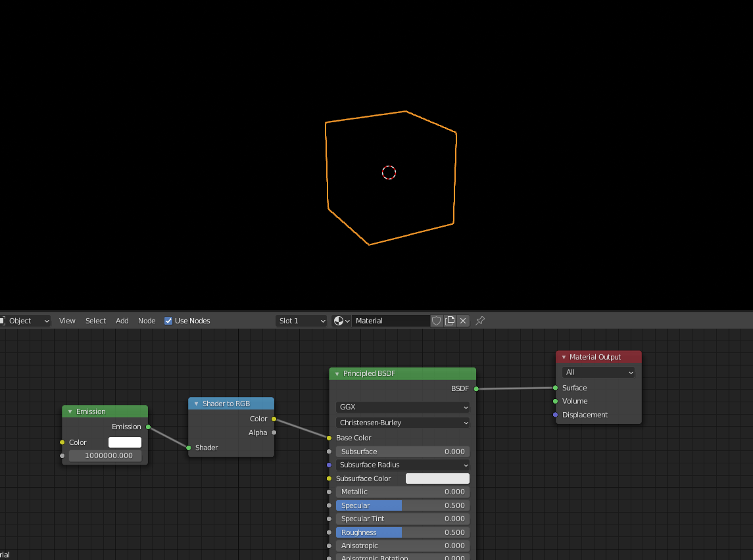Toggle the Fake User shield icon
Screen dimensions: 753x560
(436, 321)
